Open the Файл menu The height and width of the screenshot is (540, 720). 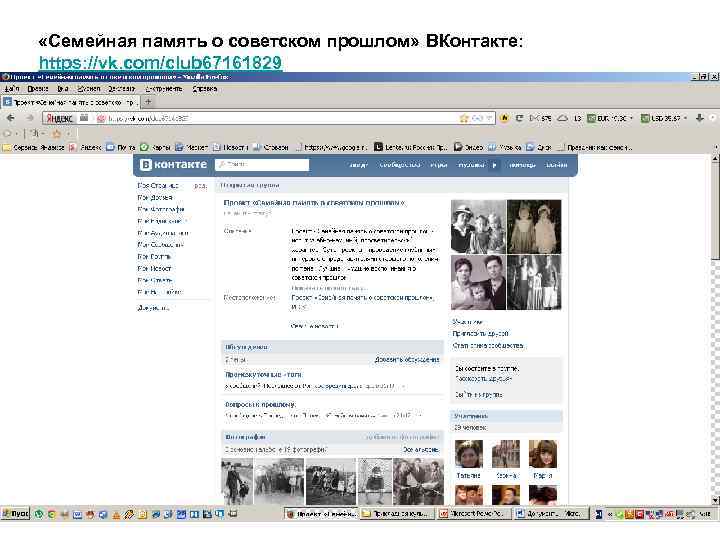pos(12,89)
